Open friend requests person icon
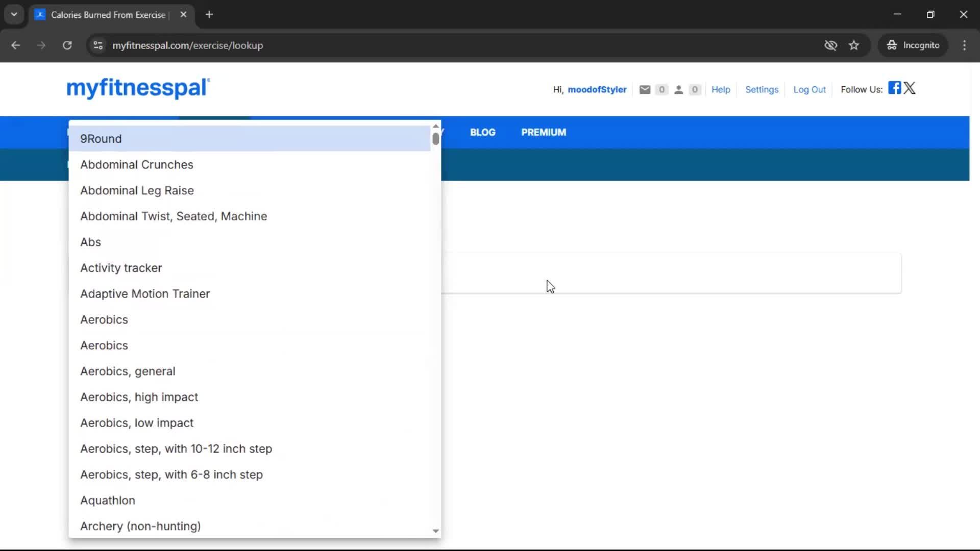Viewport: 980px width, 551px height. (x=678, y=89)
